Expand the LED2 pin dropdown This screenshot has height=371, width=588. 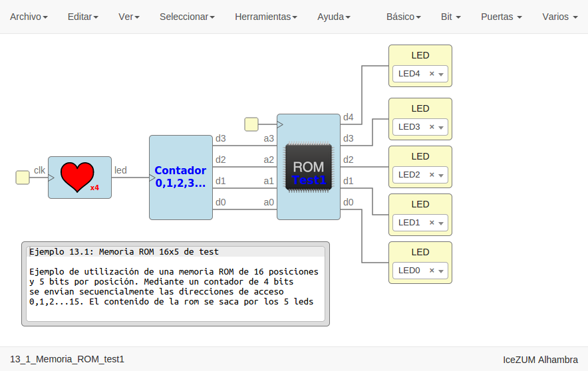[440, 176]
